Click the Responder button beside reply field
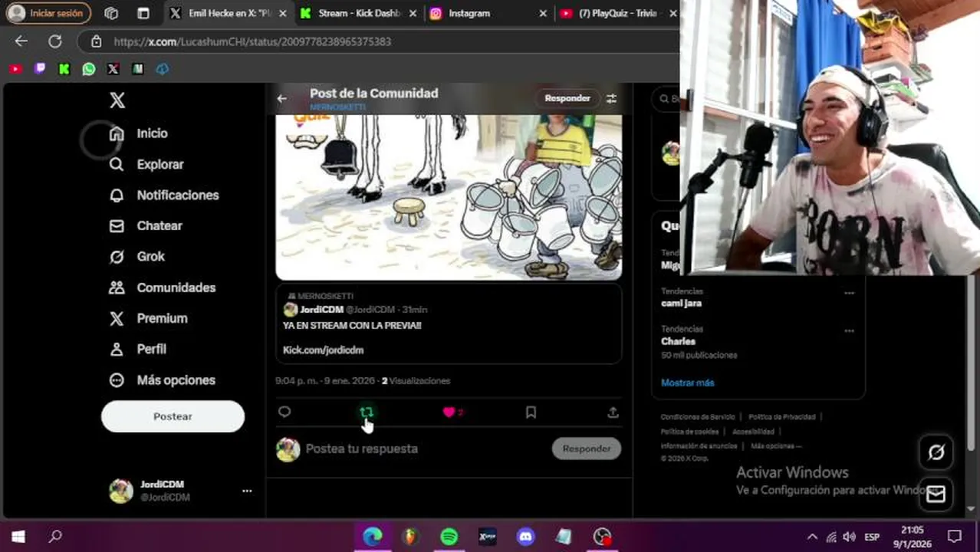The height and width of the screenshot is (552, 980). pos(587,449)
